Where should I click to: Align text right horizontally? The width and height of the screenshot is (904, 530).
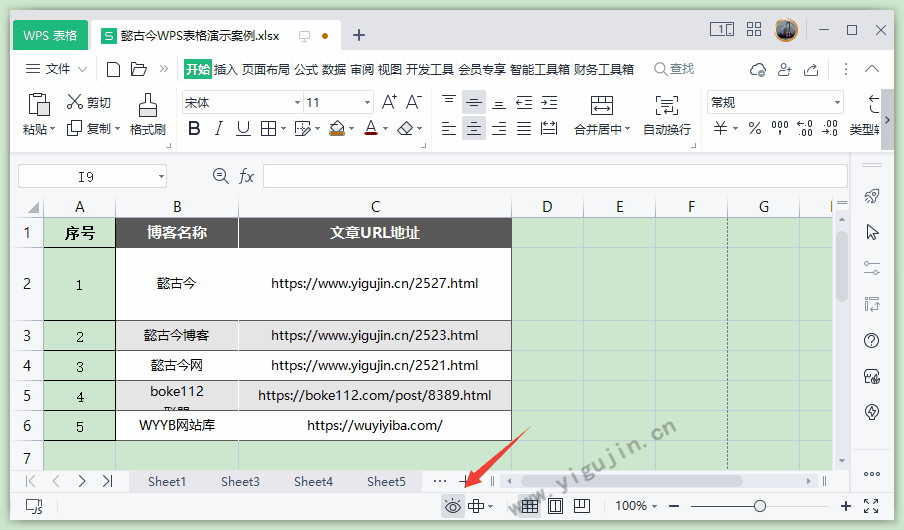pyautogui.click(x=499, y=128)
